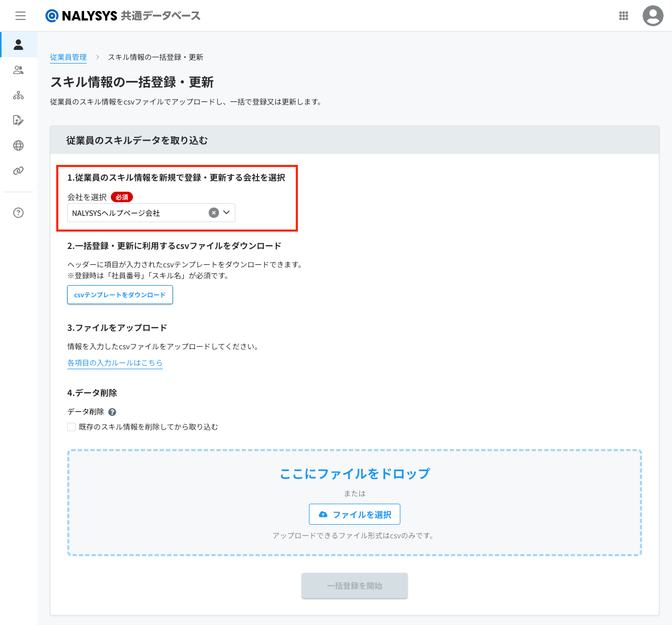Select the organization chart sidebar icon
672x625 pixels.
click(x=18, y=95)
